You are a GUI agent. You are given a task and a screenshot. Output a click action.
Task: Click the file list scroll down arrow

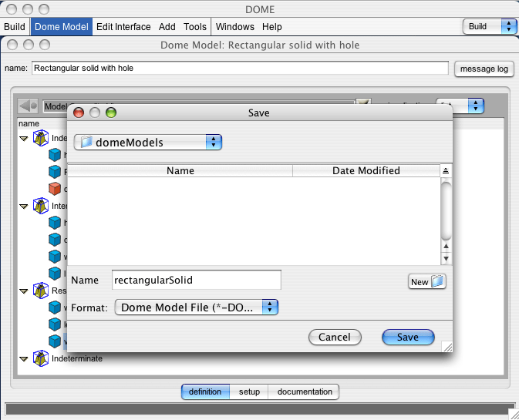pyautogui.click(x=447, y=258)
